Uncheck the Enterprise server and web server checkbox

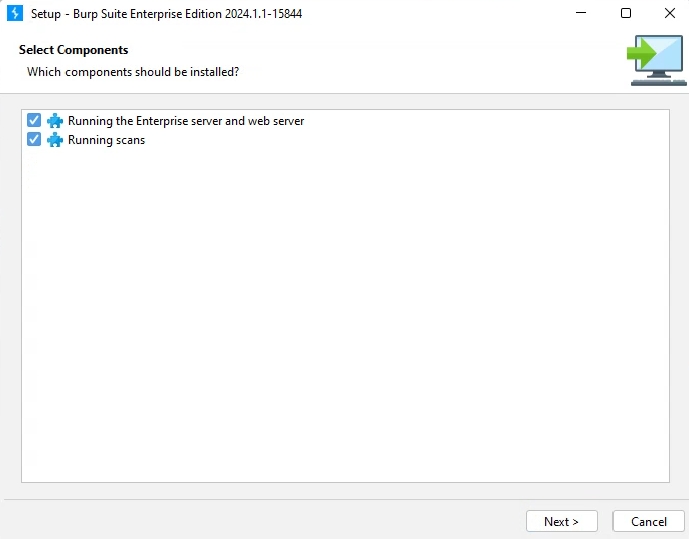tap(34, 120)
